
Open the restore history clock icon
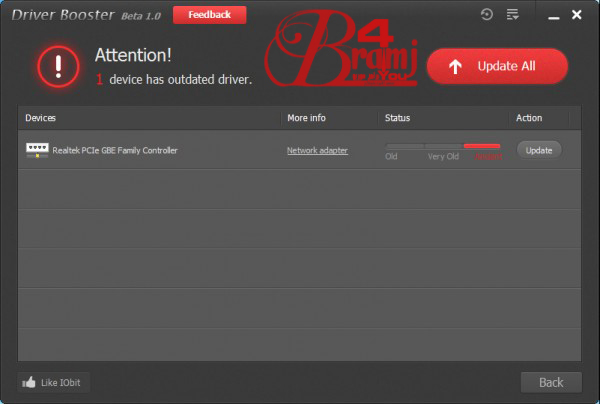[487, 15]
